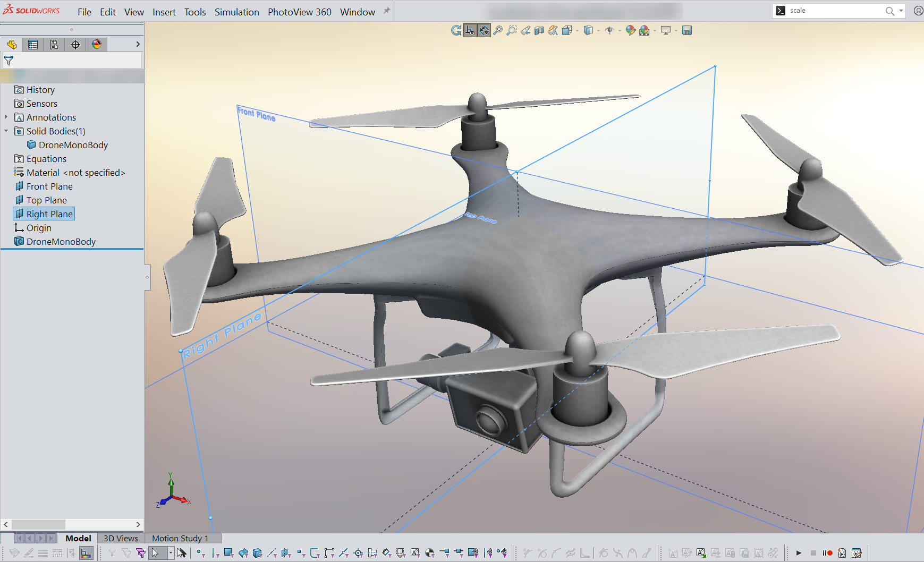924x562 pixels.
Task: Open the Simulation menu
Action: [236, 12]
